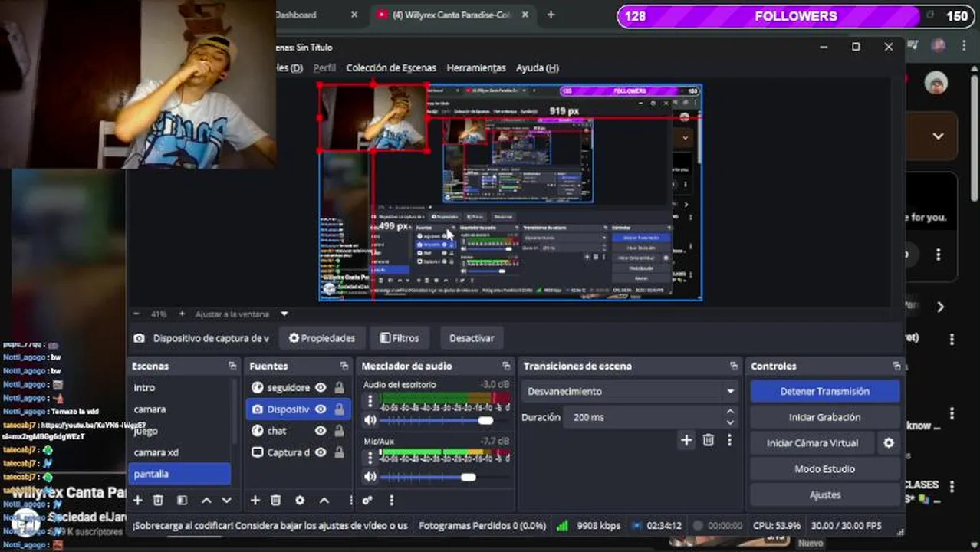Undock the Controles panel
Viewport: 980px width, 552px height.
click(896, 366)
